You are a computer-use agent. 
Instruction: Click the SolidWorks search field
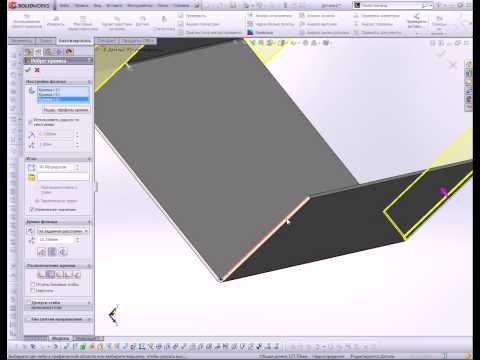tap(391, 5)
